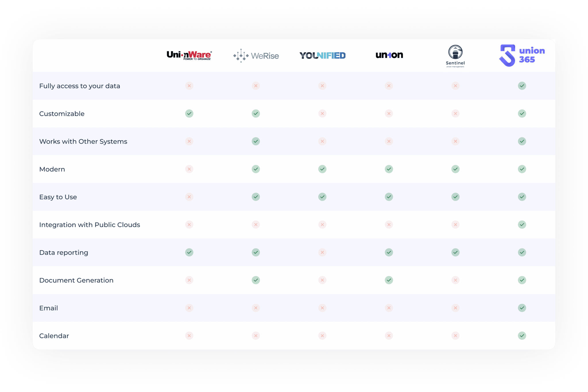Click YOUNIFIED cross in Data reporting row
This screenshot has height=392, width=588.
[x=322, y=252]
